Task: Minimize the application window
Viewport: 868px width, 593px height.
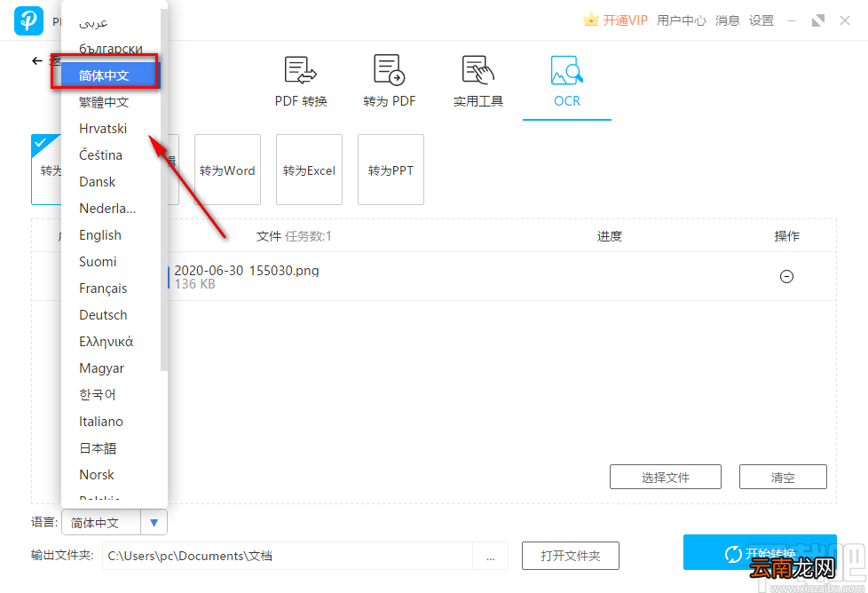Action: [x=792, y=21]
